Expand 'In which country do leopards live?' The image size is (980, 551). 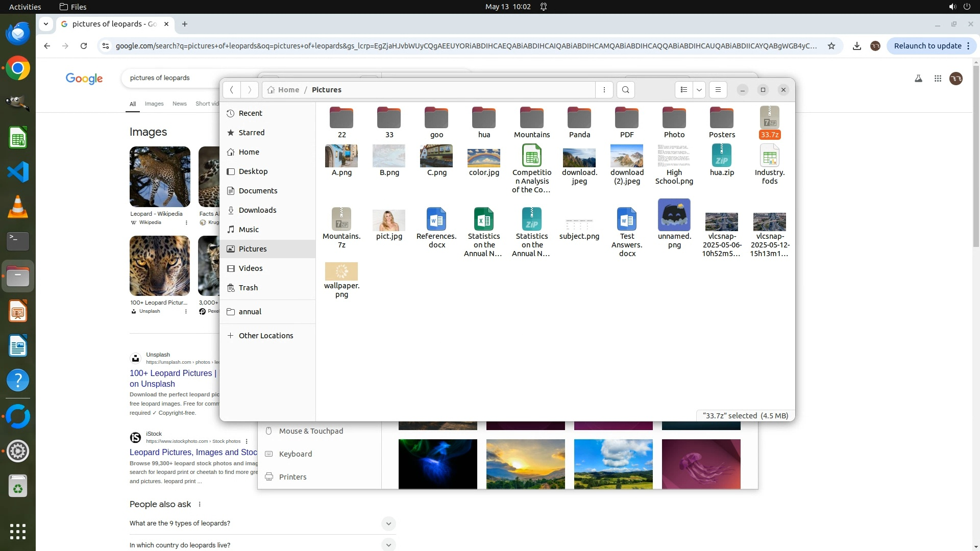[x=388, y=545]
